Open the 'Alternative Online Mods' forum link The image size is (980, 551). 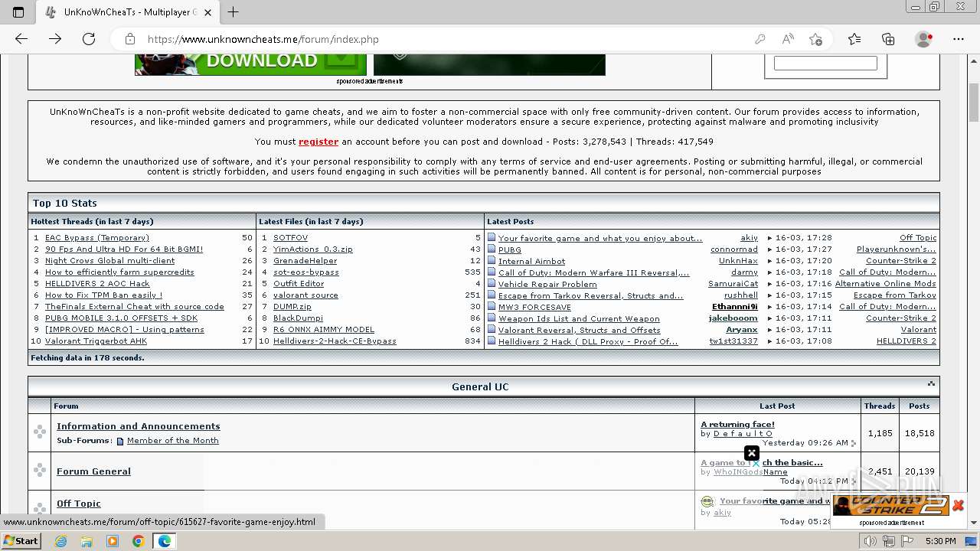[x=885, y=284]
